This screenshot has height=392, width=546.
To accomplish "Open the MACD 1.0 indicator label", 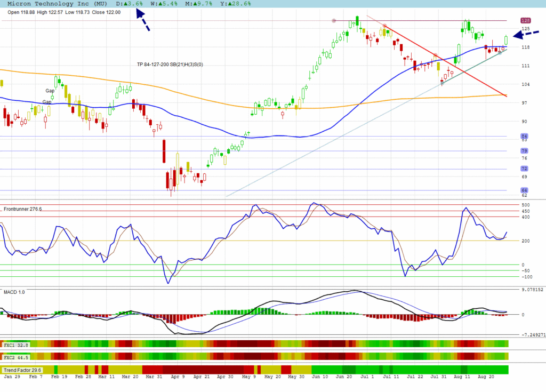I will pyautogui.click(x=14, y=292).
